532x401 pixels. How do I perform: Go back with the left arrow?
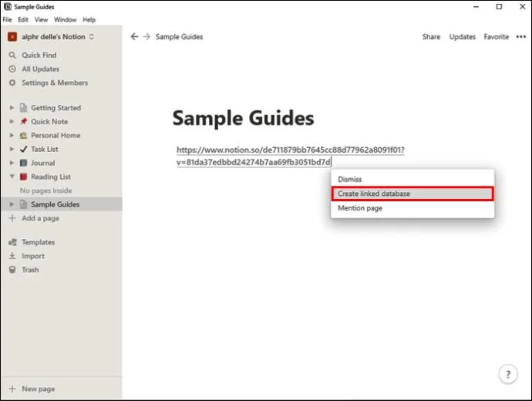(134, 37)
